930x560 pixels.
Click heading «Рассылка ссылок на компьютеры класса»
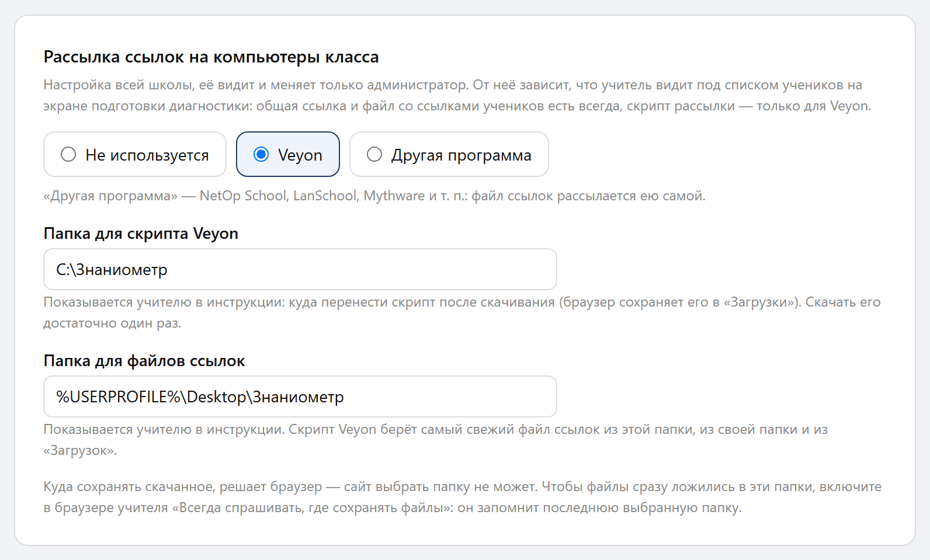[x=211, y=57]
